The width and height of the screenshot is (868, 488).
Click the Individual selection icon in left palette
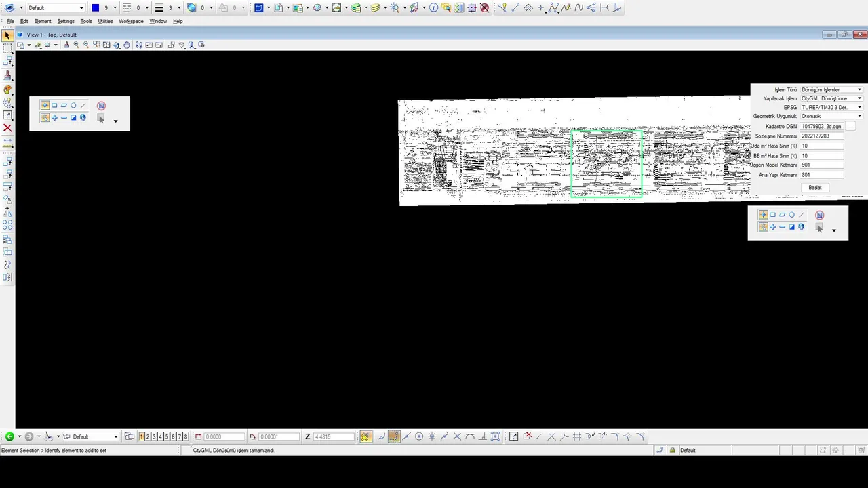pos(45,105)
